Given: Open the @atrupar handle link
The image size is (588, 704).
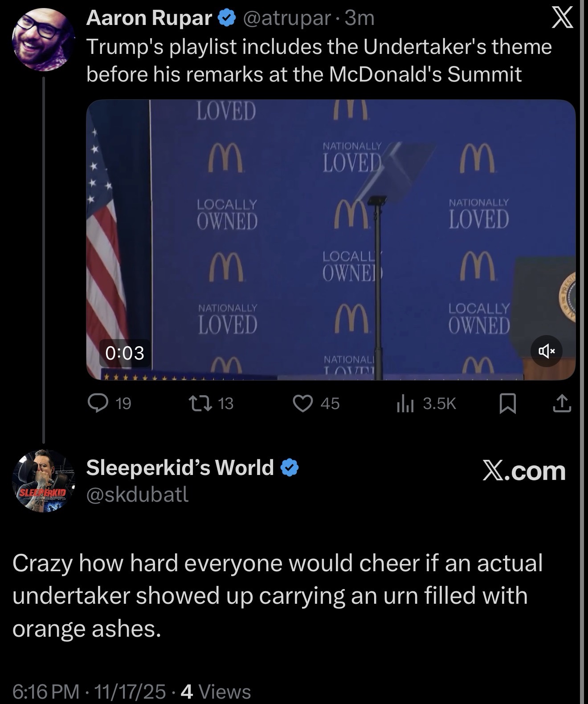Looking at the screenshot, I should click(286, 18).
